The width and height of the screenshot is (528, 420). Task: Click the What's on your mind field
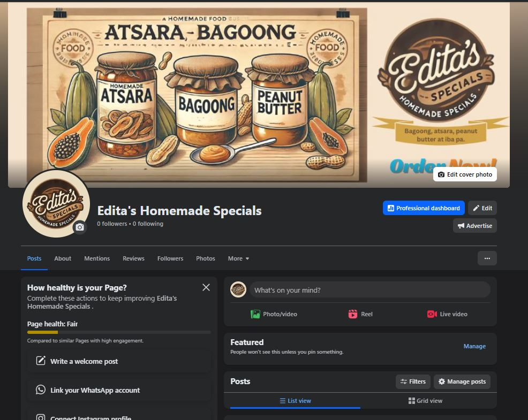coord(369,290)
